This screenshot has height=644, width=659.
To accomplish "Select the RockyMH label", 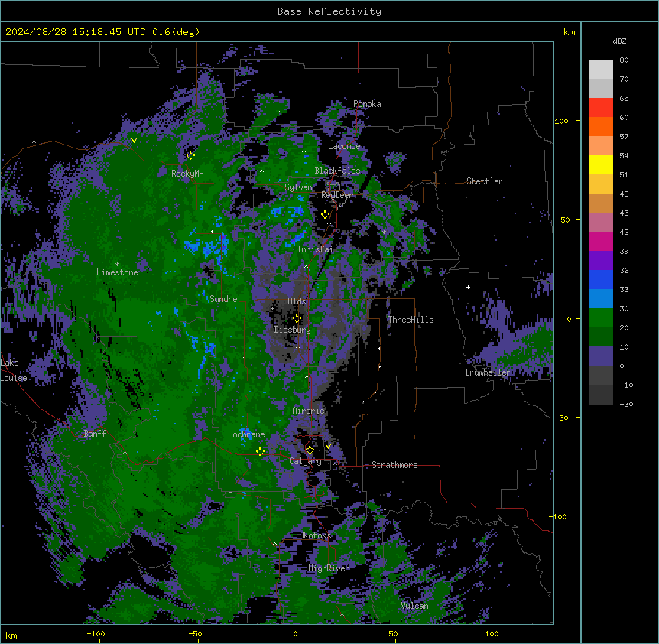I will (187, 173).
